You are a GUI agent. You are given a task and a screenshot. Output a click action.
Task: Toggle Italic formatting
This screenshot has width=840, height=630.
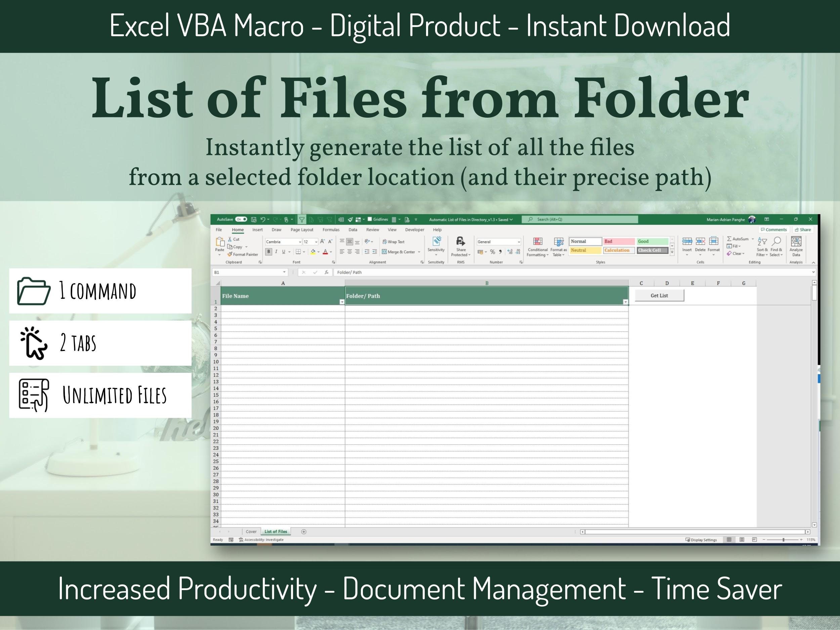277,251
